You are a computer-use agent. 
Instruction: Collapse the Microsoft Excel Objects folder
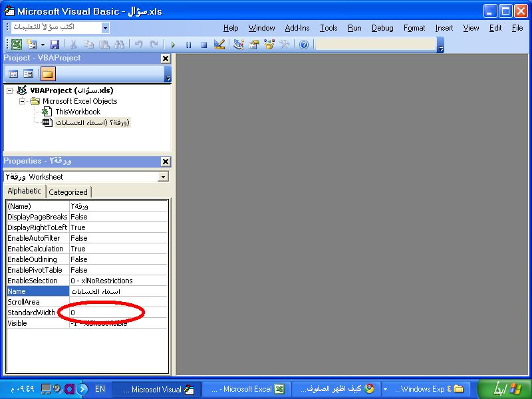coord(22,101)
